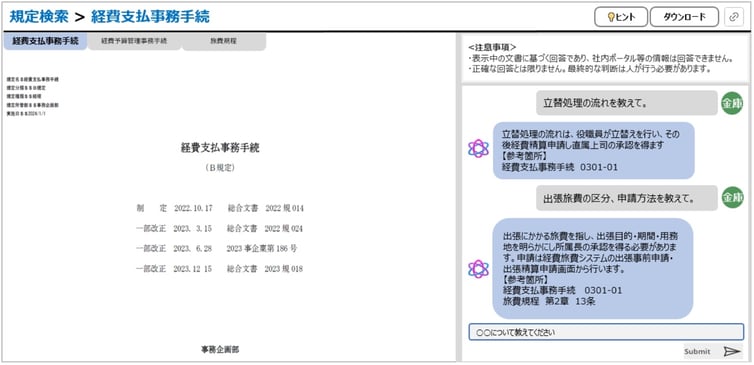Click the 一部改正 2023.12 15 revision line
754x365 pixels.
coord(220,269)
